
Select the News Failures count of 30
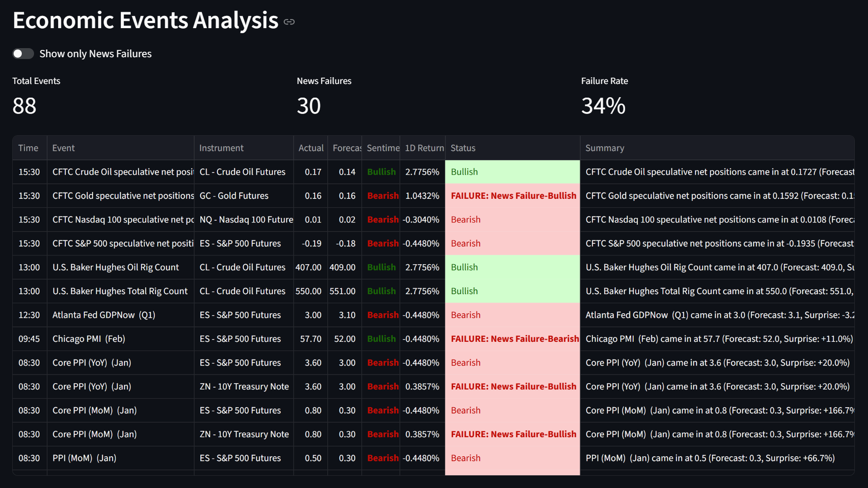(310, 106)
